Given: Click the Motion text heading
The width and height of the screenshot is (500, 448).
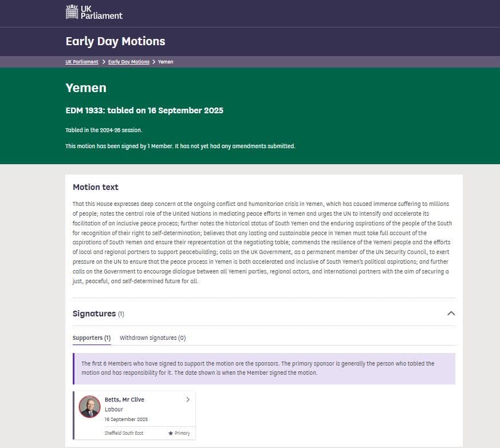Looking at the screenshot, I should (x=96, y=187).
